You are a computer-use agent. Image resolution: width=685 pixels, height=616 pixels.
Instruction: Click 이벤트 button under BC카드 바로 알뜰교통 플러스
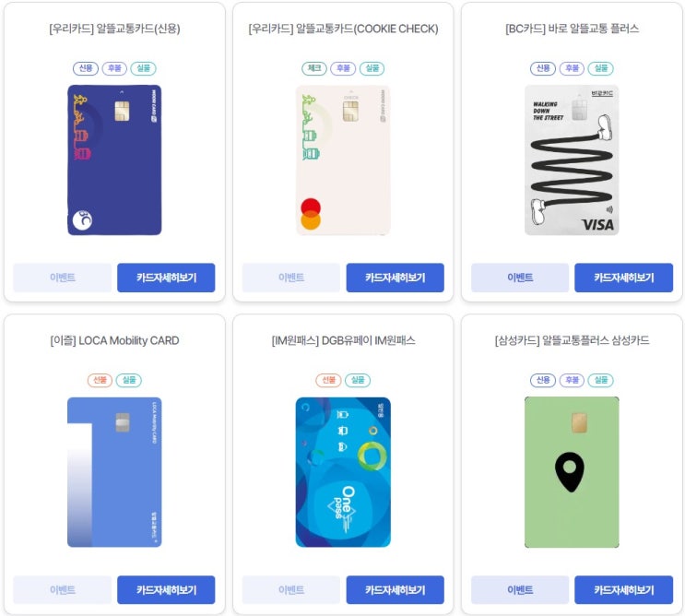coord(520,278)
